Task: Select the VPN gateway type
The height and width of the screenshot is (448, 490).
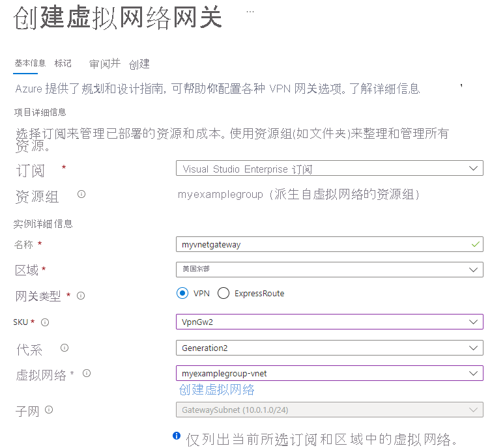Action: [x=182, y=293]
